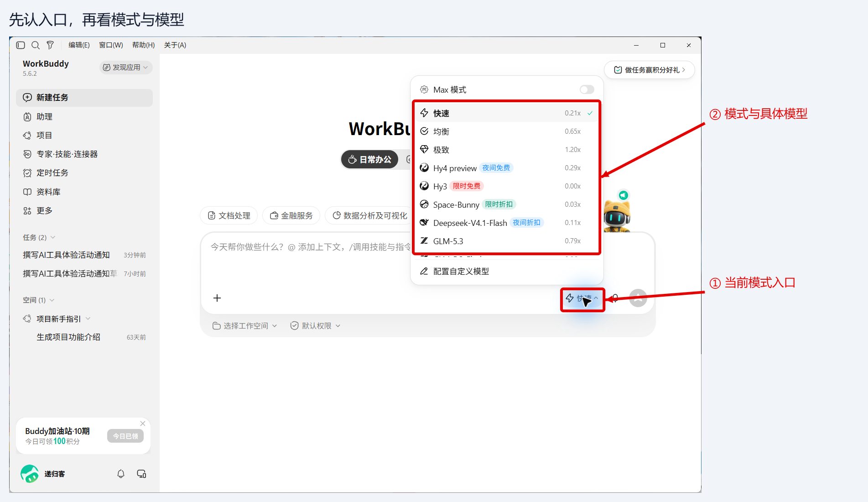Collapse the 空间 (1) section
This screenshot has width=868, height=502.
(39, 300)
